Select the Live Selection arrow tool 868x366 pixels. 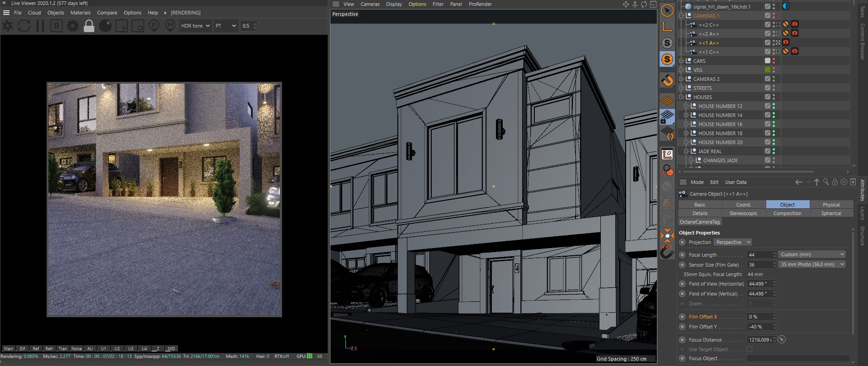coord(667,10)
